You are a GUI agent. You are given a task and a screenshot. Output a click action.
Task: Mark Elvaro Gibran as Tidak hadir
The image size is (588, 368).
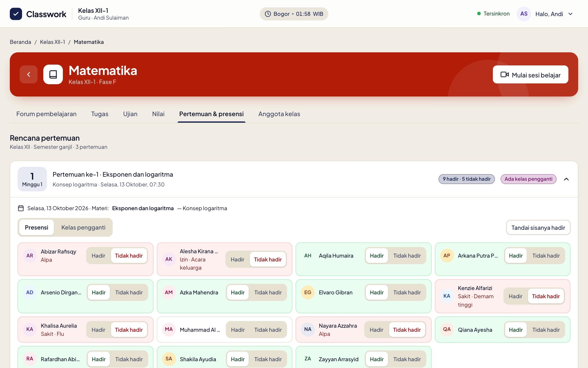[x=407, y=292]
